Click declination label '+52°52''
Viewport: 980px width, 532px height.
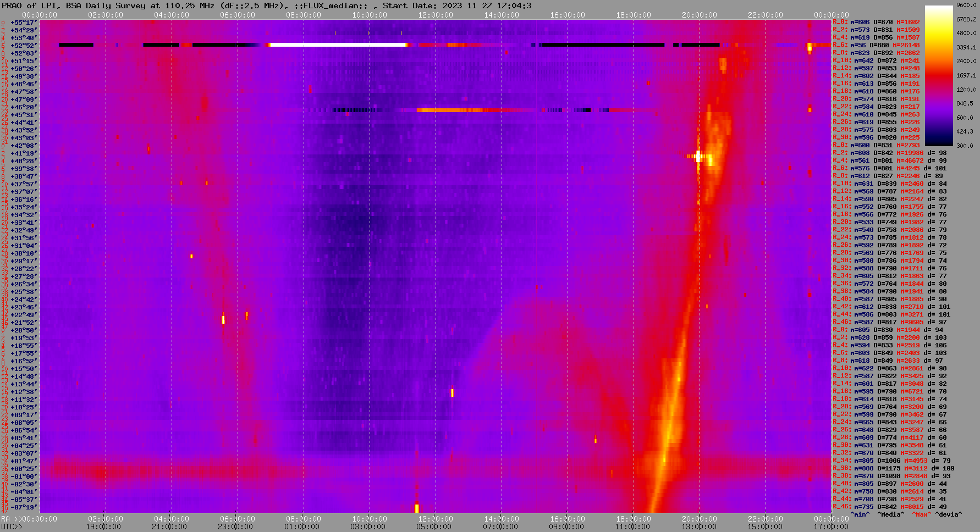24,46
